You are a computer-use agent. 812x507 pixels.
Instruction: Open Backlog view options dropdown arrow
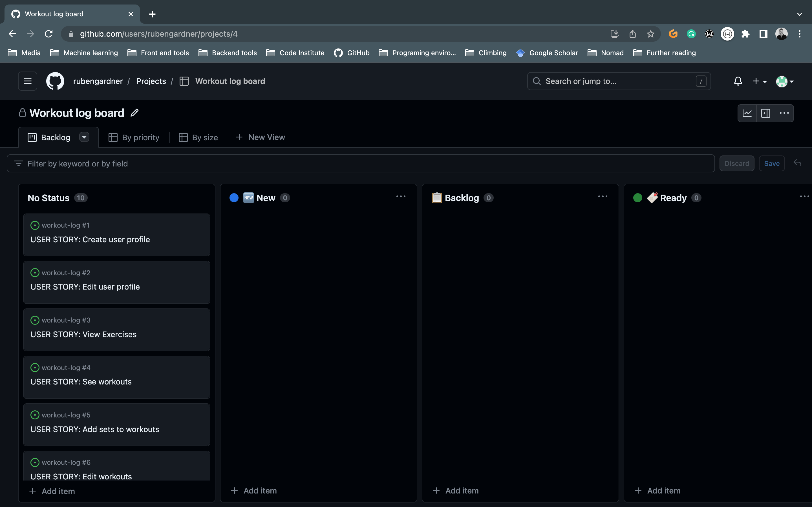coord(84,137)
